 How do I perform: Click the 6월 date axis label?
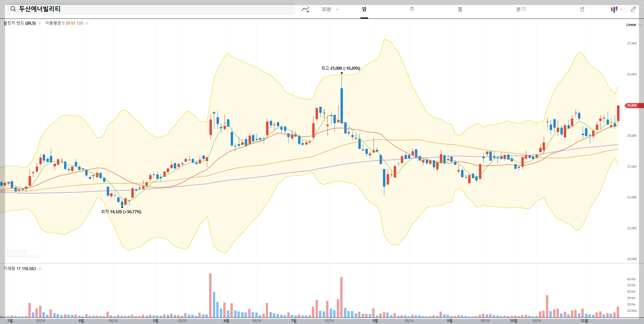click(226, 321)
